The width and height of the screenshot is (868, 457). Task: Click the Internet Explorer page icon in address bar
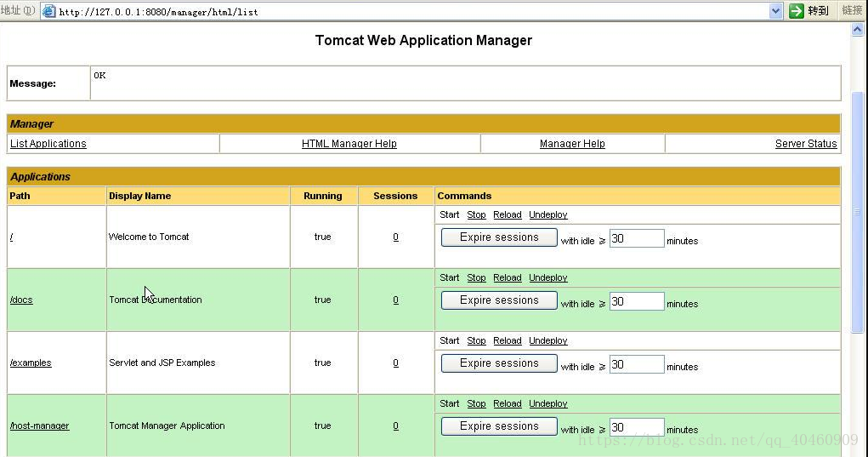point(49,11)
